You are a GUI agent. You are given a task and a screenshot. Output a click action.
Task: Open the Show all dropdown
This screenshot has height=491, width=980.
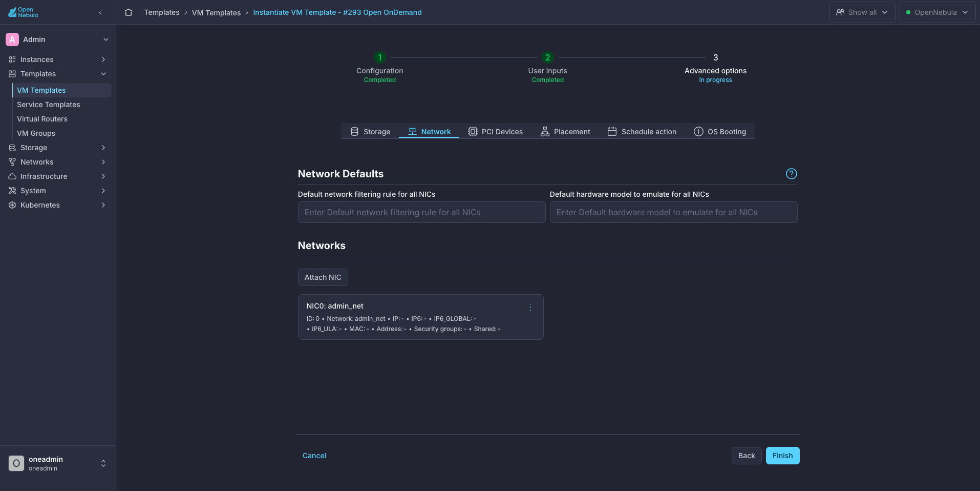862,12
